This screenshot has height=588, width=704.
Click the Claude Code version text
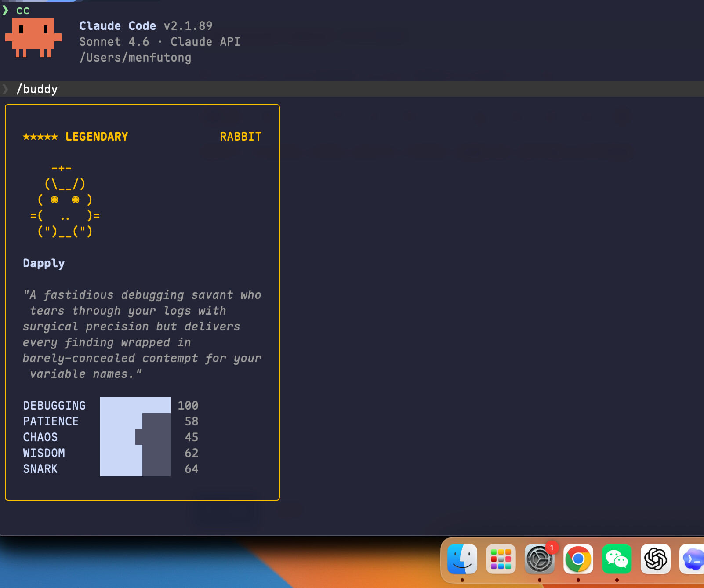(x=188, y=26)
